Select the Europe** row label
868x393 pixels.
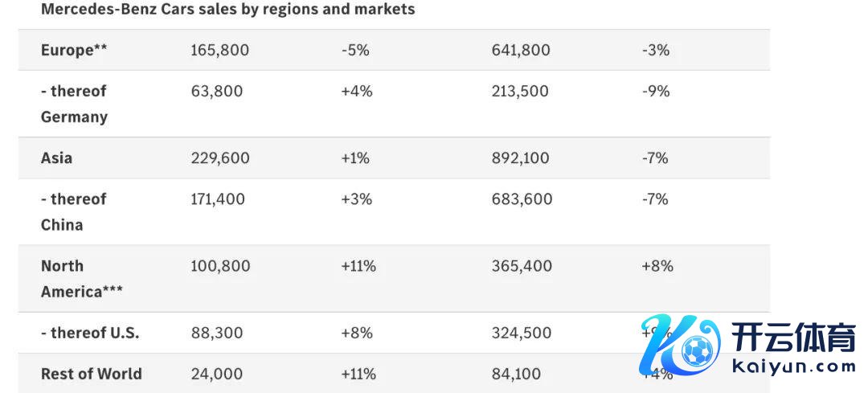tap(74, 50)
